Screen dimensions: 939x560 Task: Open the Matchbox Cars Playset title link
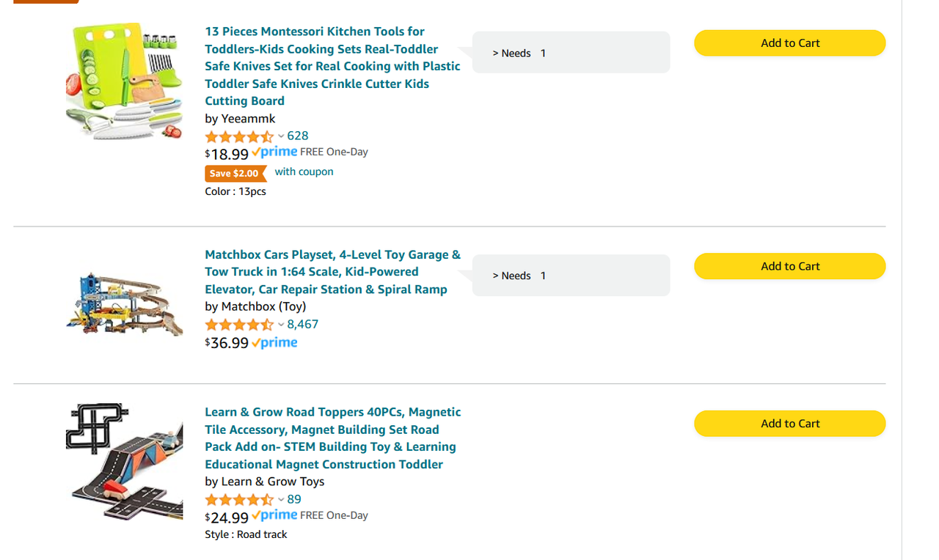point(332,272)
